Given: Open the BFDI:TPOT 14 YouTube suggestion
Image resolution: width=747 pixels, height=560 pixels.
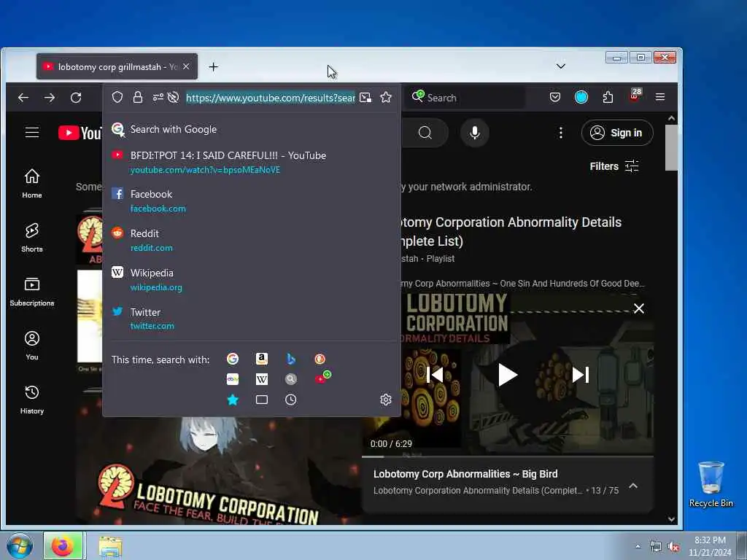Looking at the screenshot, I should pos(252,162).
